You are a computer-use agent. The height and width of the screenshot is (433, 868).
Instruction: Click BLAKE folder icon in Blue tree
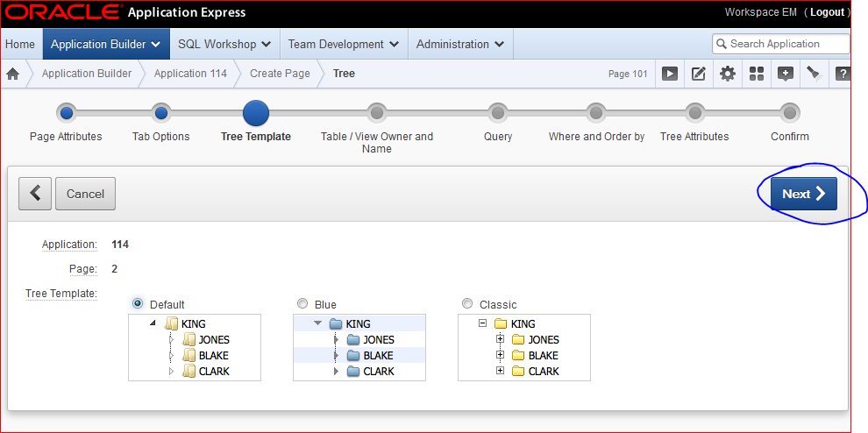[353, 356]
